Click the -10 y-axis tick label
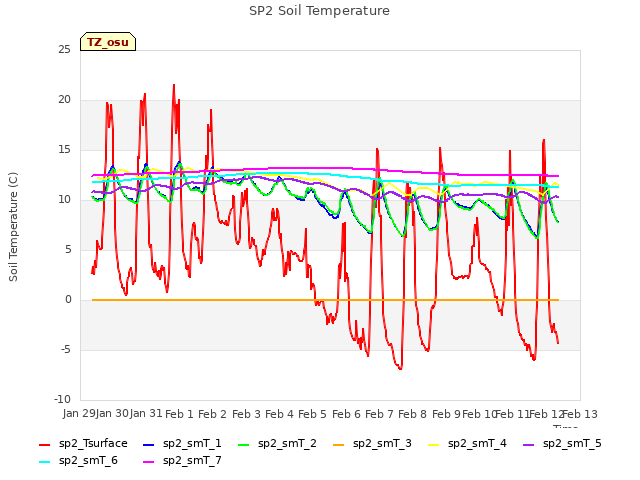The width and height of the screenshot is (640, 480). pos(62,399)
